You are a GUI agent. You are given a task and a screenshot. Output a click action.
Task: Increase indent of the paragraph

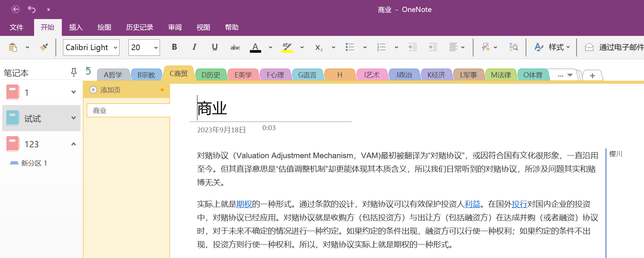coord(433,47)
